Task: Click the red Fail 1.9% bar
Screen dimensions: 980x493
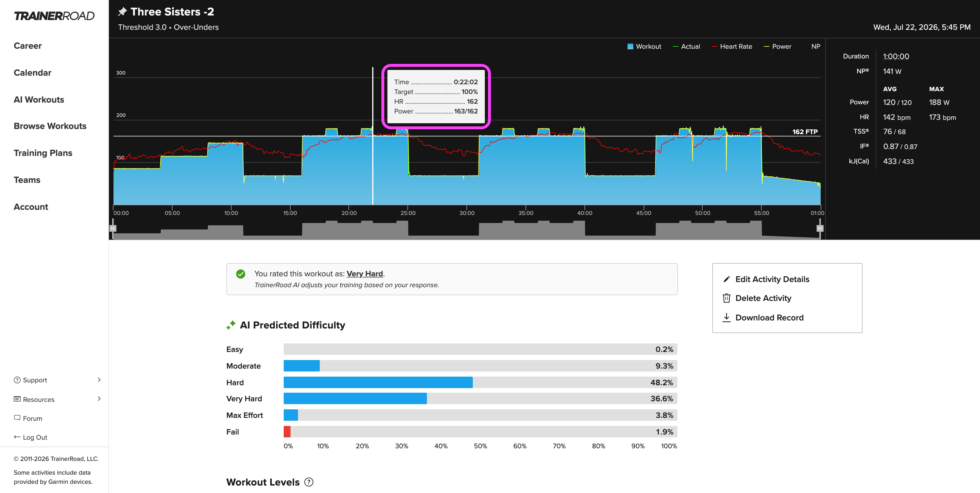Action: (287, 432)
